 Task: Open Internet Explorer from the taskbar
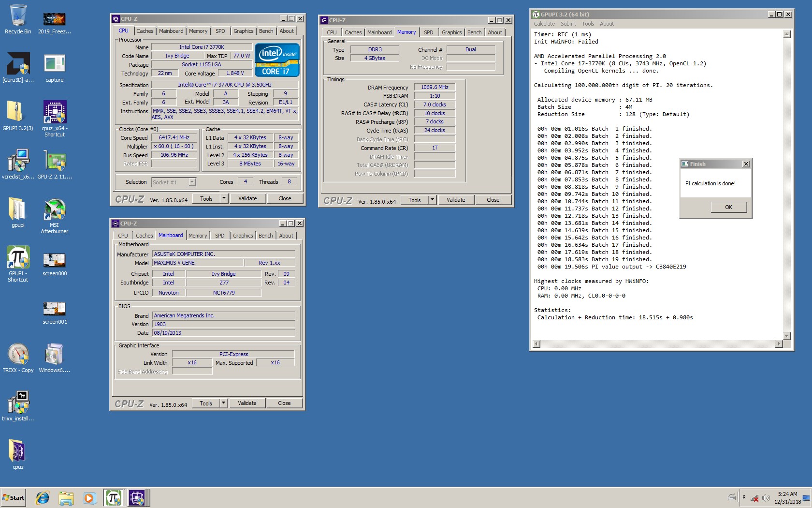pos(43,498)
